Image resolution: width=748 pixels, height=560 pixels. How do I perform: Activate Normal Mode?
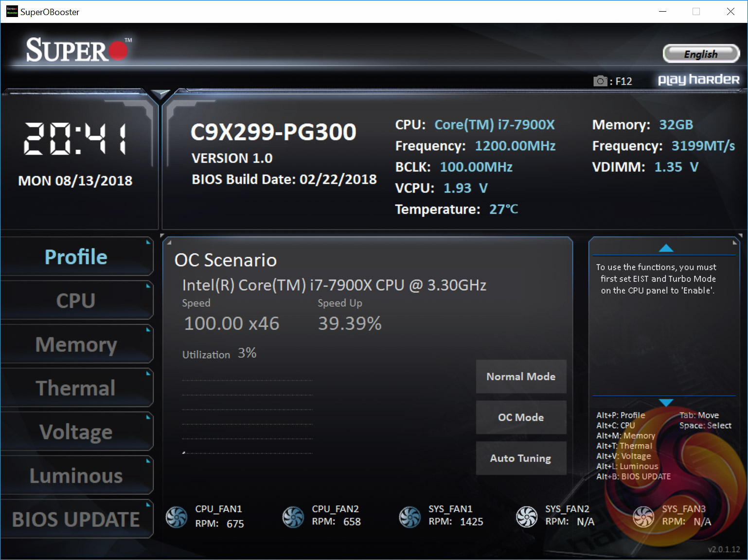click(521, 376)
